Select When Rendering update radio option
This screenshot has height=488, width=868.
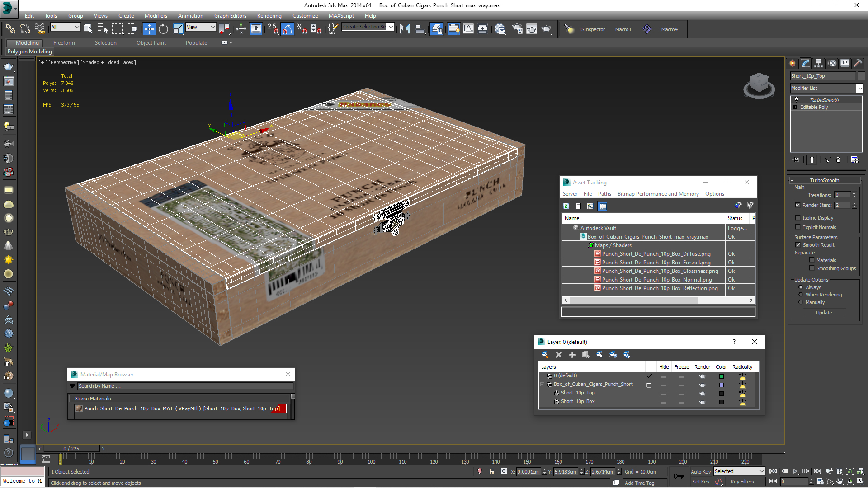801,294
